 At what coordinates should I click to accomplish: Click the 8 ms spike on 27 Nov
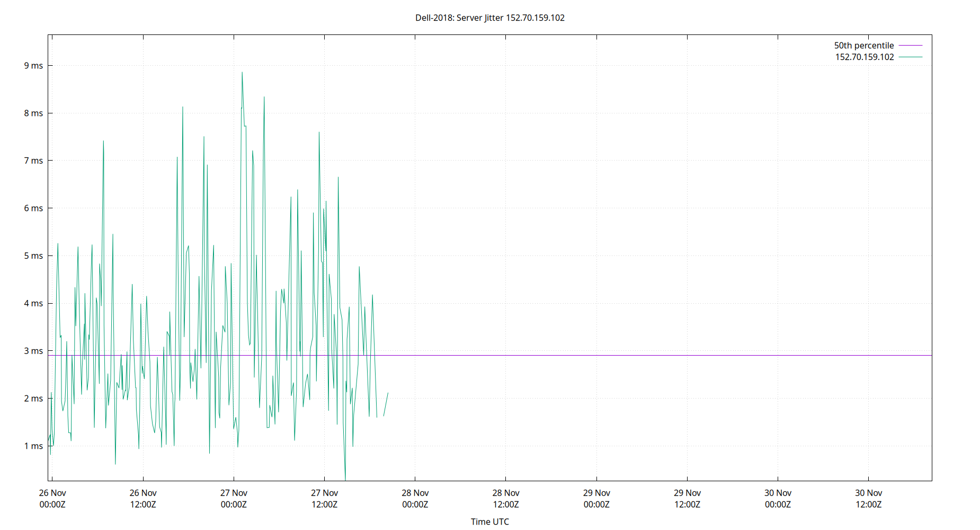point(264,98)
